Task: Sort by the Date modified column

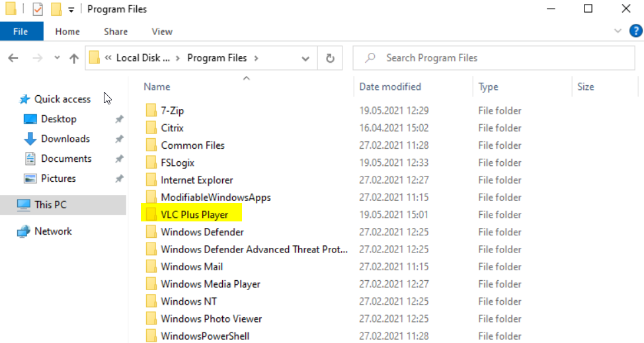Action: click(x=390, y=87)
